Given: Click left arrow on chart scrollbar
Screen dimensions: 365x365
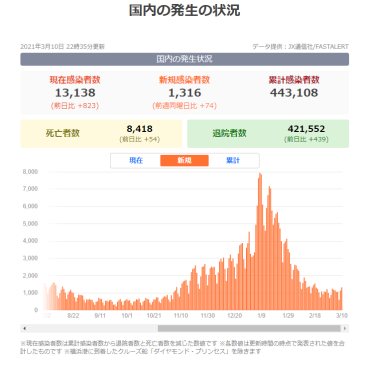Looking at the screenshot, I should click(24, 328).
